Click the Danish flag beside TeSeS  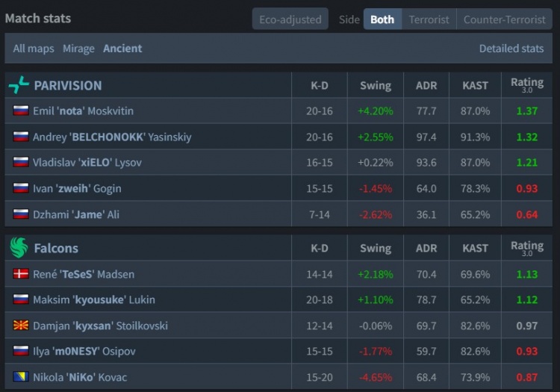point(21,274)
